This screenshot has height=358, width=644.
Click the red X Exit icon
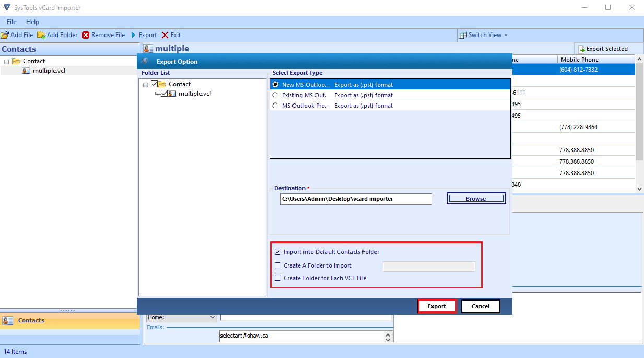(165, 35)
